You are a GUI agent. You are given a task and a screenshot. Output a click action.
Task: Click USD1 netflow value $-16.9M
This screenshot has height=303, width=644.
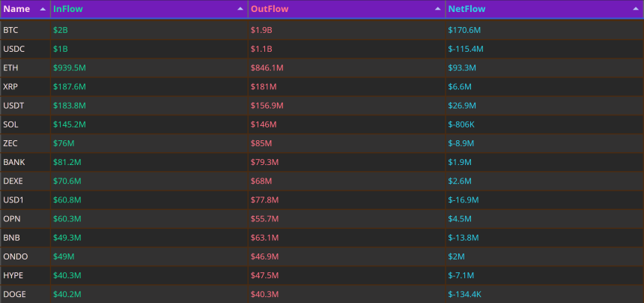click(x=464, y=200)
